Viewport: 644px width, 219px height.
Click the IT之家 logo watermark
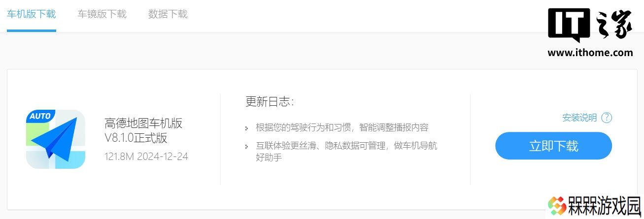coord(590,26)
